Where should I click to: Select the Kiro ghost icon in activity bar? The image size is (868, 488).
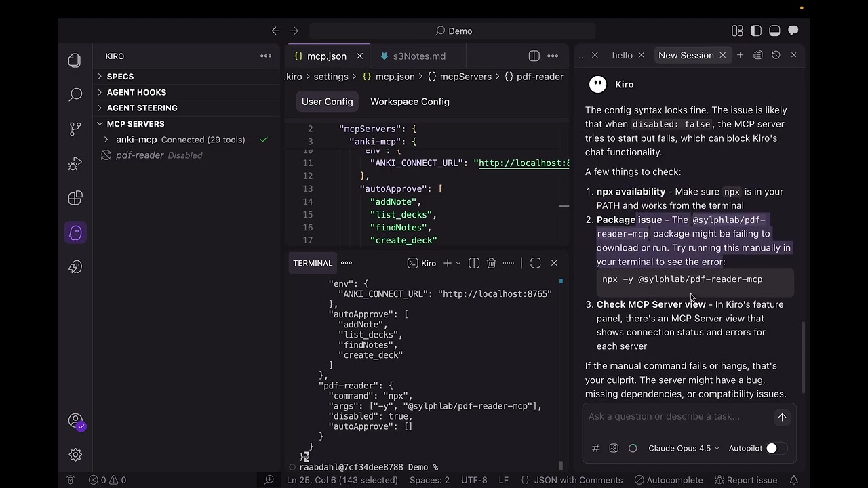tap(75, 232)
